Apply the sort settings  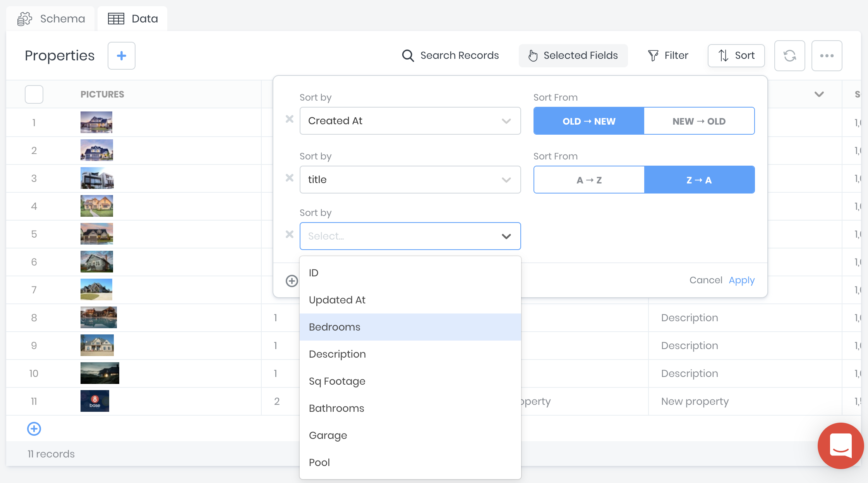[741, 280]
